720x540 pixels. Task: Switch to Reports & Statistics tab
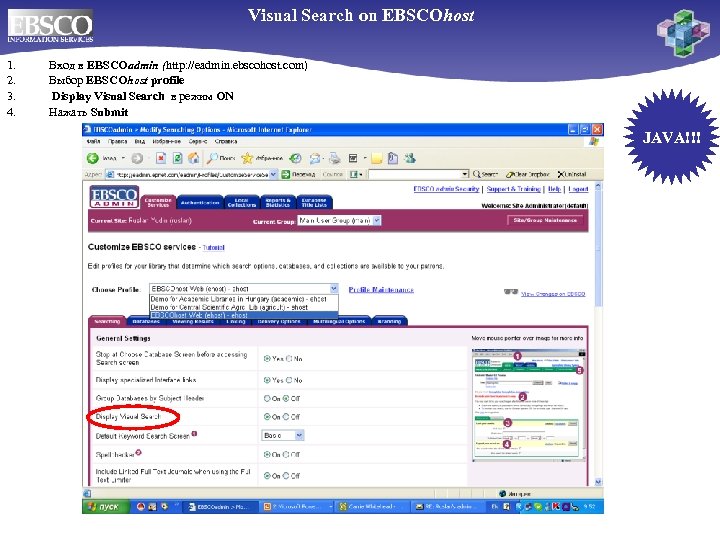278,202
